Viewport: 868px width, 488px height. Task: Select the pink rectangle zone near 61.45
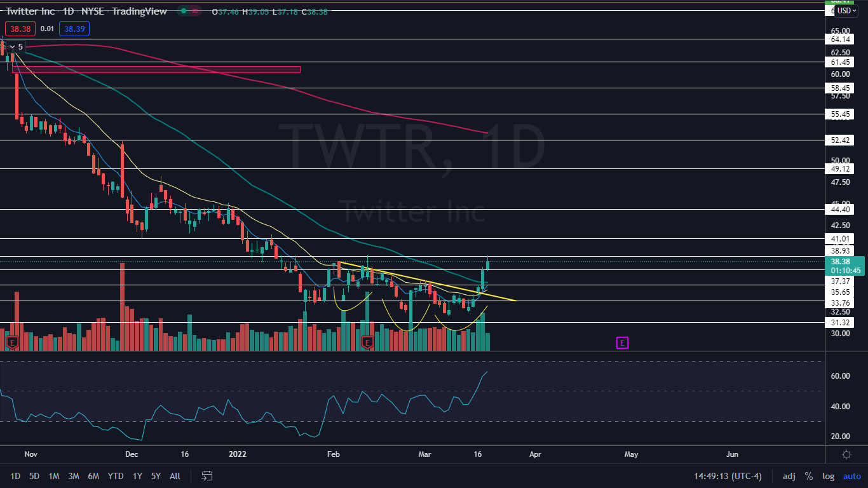156,69
